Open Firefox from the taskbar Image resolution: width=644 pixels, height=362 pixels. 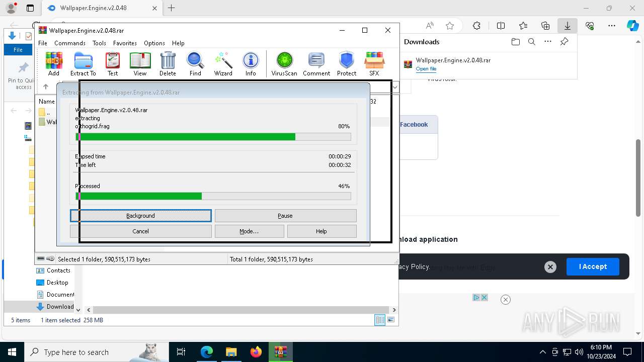[256, 352]
